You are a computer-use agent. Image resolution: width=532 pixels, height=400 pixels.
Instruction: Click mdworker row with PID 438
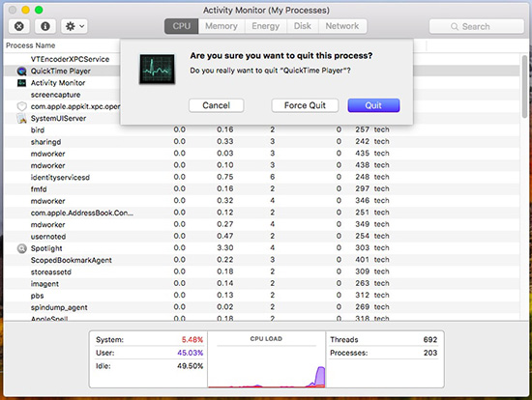pos(261,165)
